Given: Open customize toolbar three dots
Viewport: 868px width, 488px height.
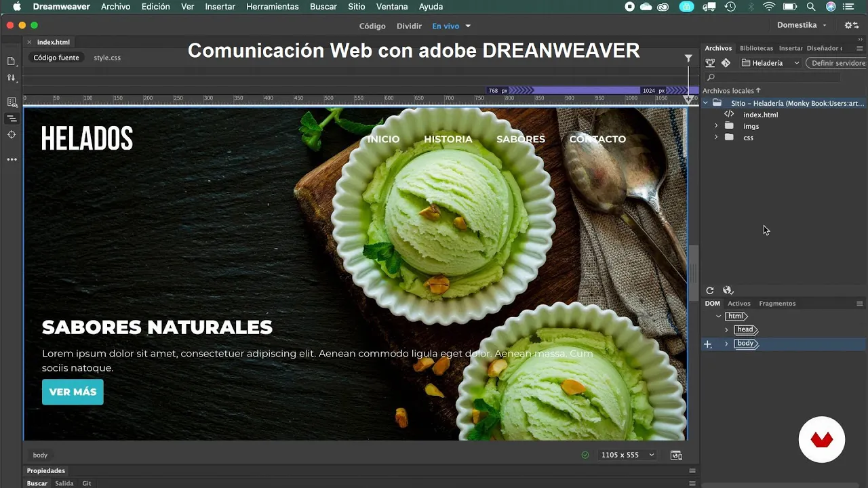Looking at the screenshot, I should 11,160.
